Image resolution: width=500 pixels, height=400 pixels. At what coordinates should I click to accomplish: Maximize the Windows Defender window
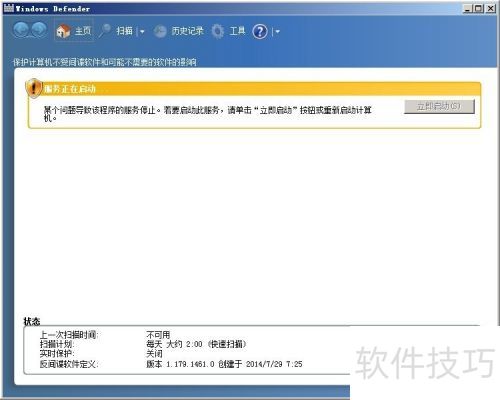(x=479, y=9)
